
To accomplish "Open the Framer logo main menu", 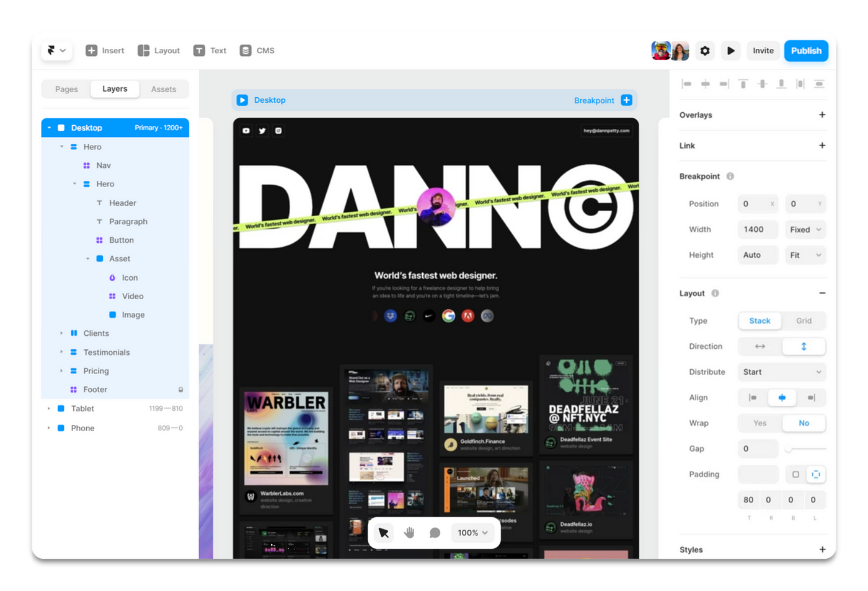I will point(56,51).
